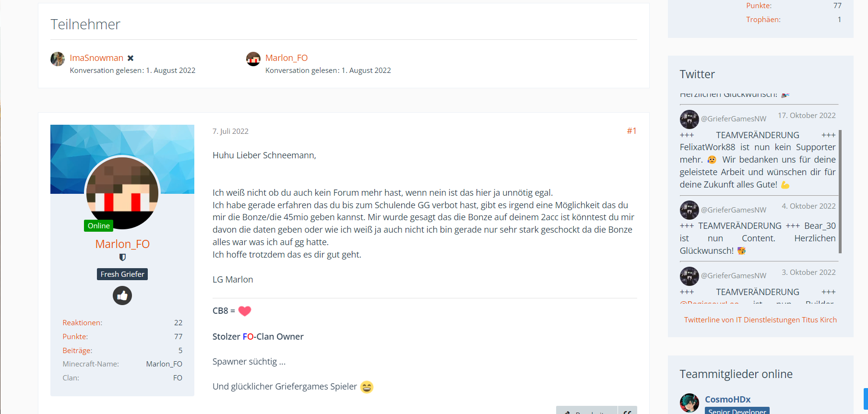
Task: Click the X icon beside ImaSnowman
Action: click(131, 58)
